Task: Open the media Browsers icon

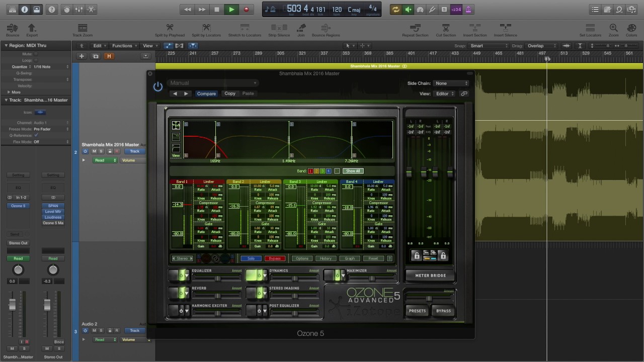Action: click(x=631, y=10)
